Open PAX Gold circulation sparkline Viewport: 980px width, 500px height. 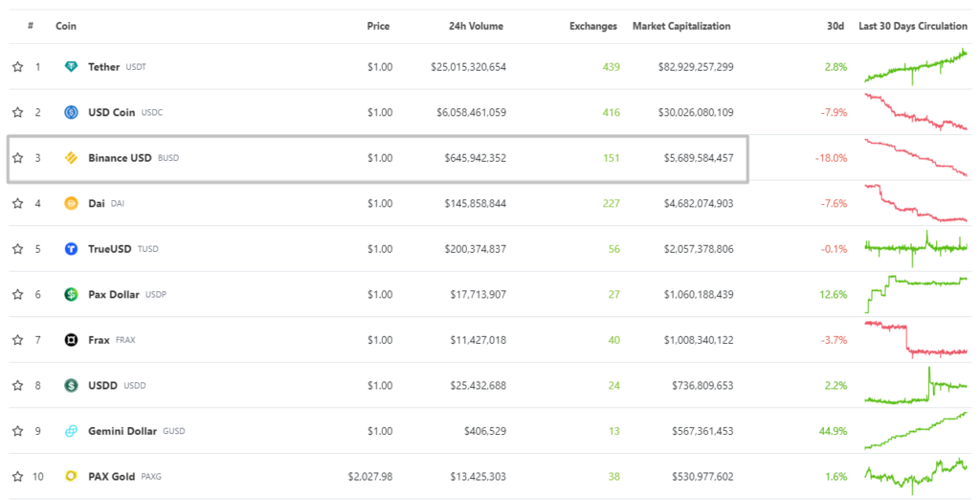916,476
